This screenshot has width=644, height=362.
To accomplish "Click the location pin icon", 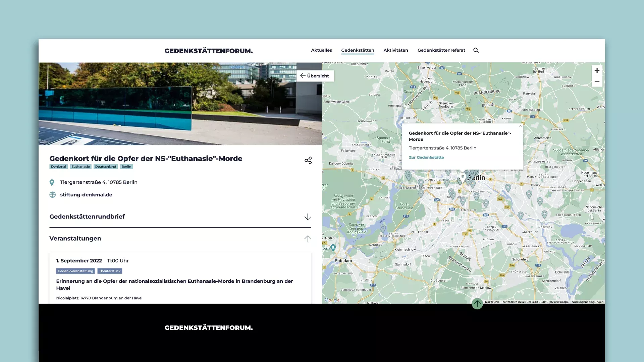I will (52, 182).
